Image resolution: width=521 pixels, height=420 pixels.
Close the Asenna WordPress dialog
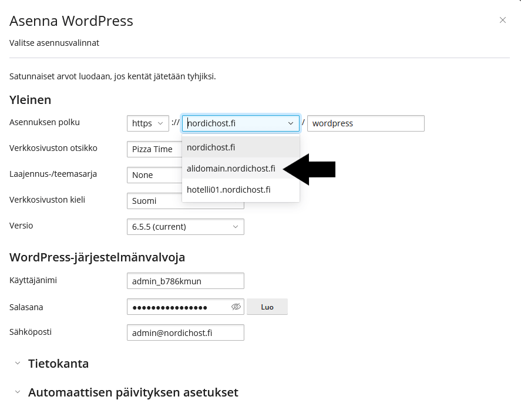point(503,20)
